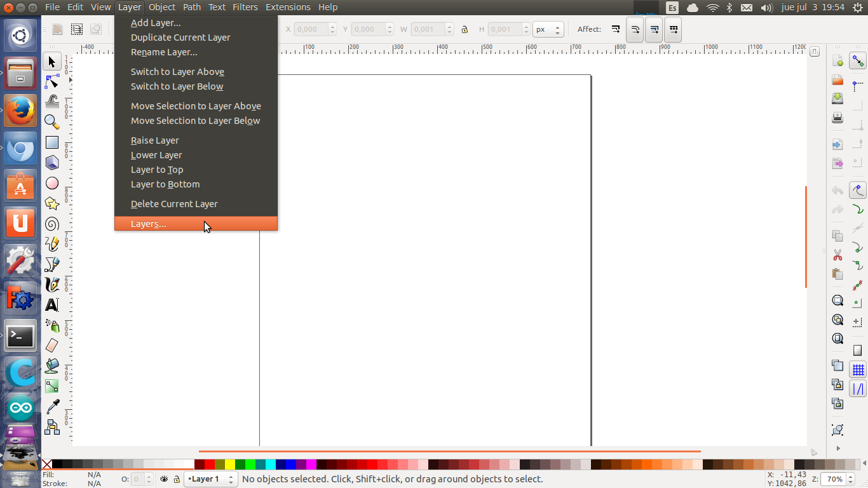
Task: Open the Extensions menu
Action: [x=288, y=7]
